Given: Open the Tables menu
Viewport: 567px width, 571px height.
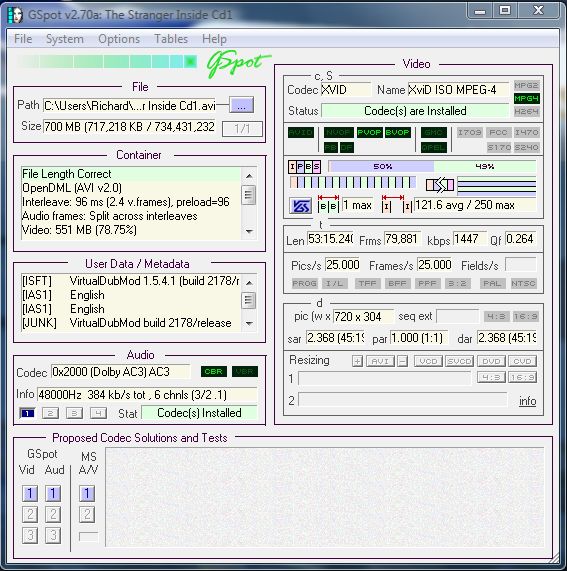Looking at the screenshot, I should (x=171, y=39).
